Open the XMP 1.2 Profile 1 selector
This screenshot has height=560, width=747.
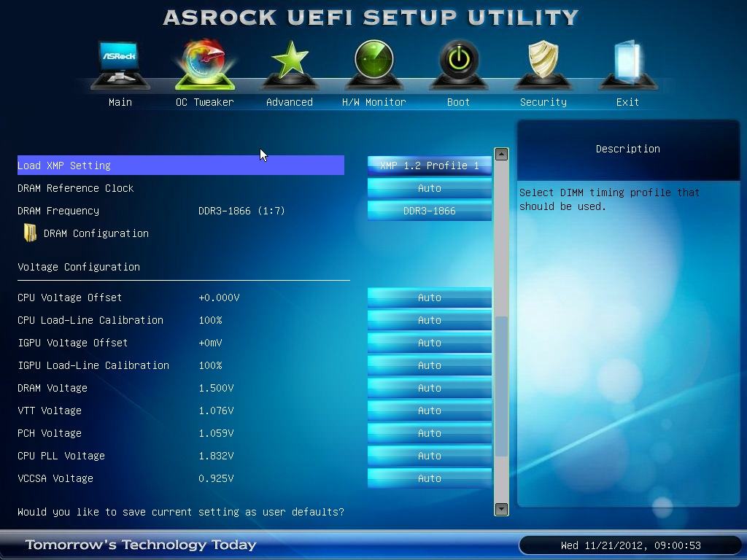(x=430, y=166)
